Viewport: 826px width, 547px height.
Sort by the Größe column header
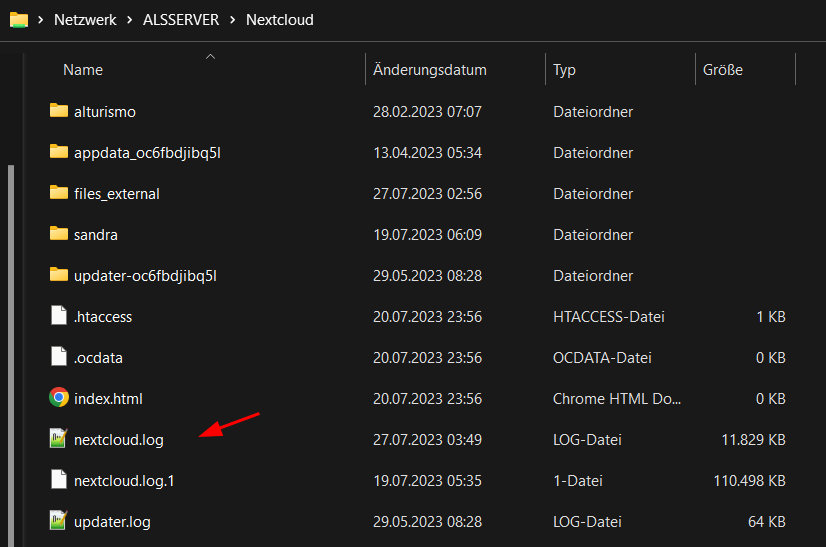(723, 70)
